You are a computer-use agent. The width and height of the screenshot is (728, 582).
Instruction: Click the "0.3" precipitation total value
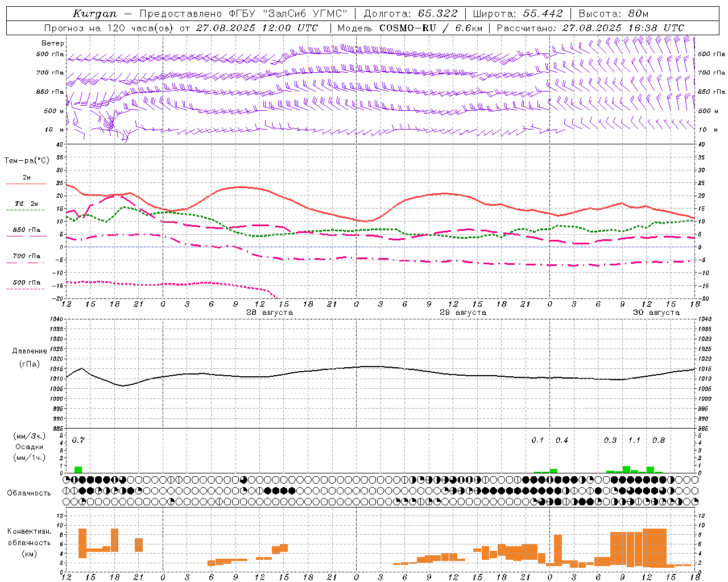click(610, 440)
